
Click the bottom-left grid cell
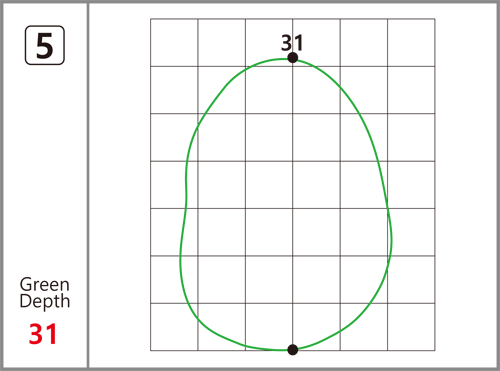click(174, 327)
